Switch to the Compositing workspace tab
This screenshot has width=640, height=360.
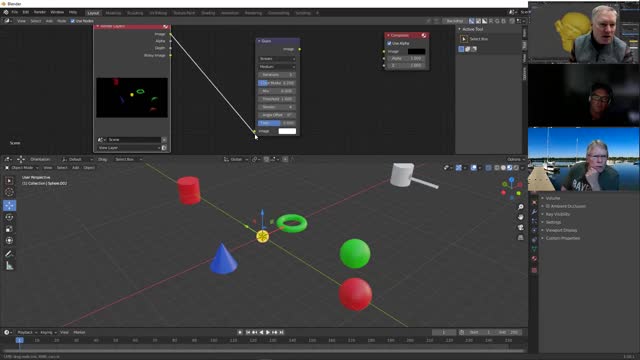(279, 13)
